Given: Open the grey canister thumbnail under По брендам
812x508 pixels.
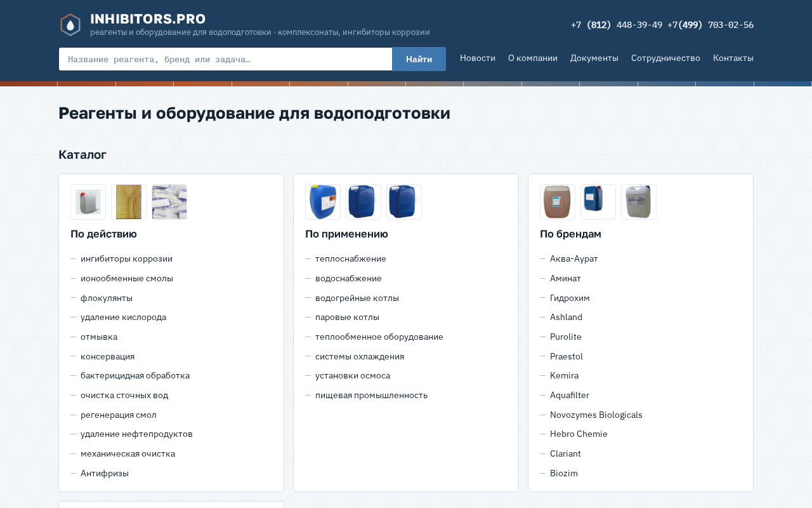Looking at the screenshot, I should [x=639, y=202].
